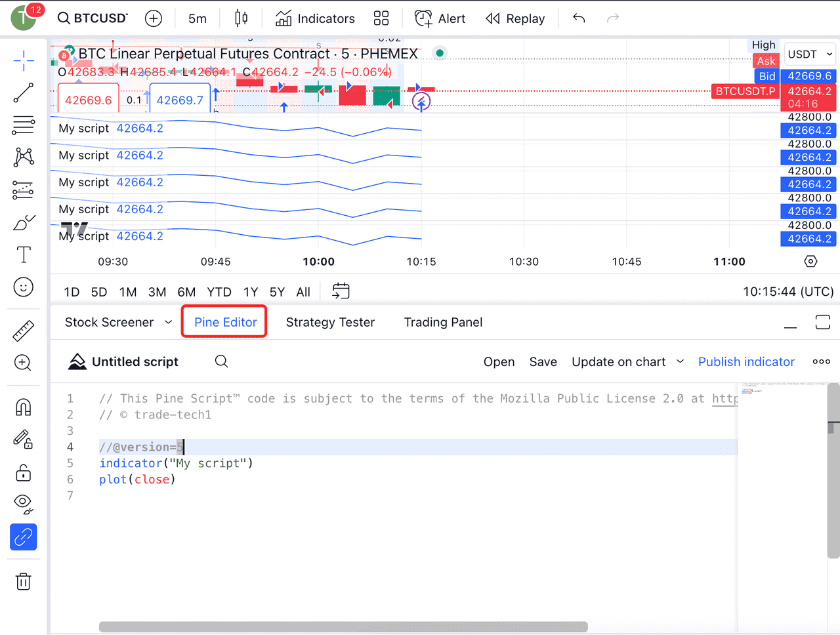Set chart range to 1M

128,292
